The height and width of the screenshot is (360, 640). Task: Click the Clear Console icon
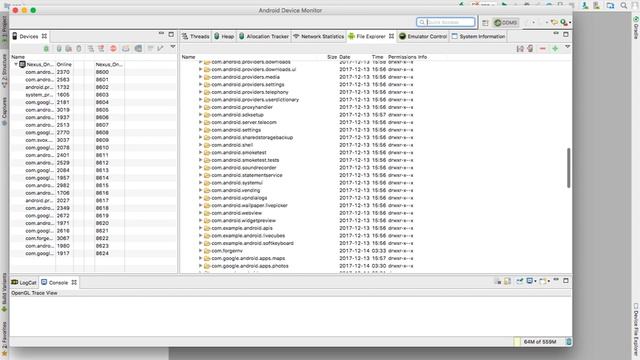(498, 281)
